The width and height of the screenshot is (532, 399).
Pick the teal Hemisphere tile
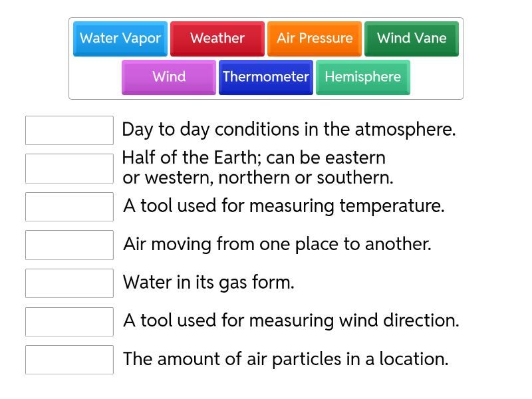[363, 77]
